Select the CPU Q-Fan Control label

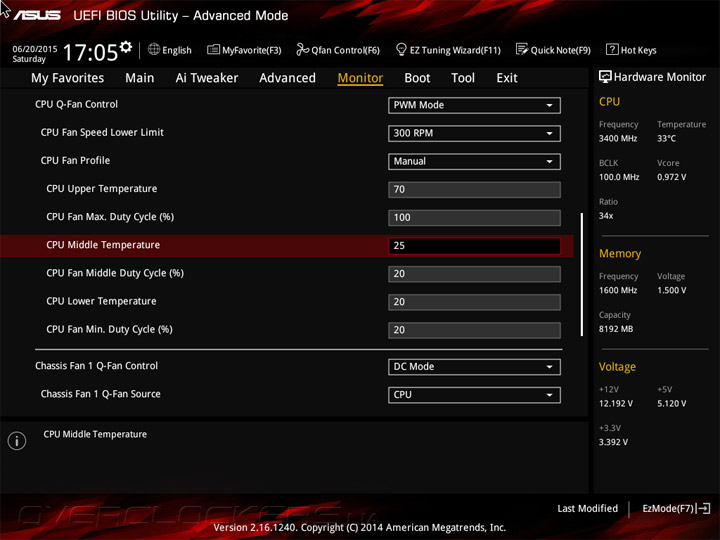[x=76, y=104]
